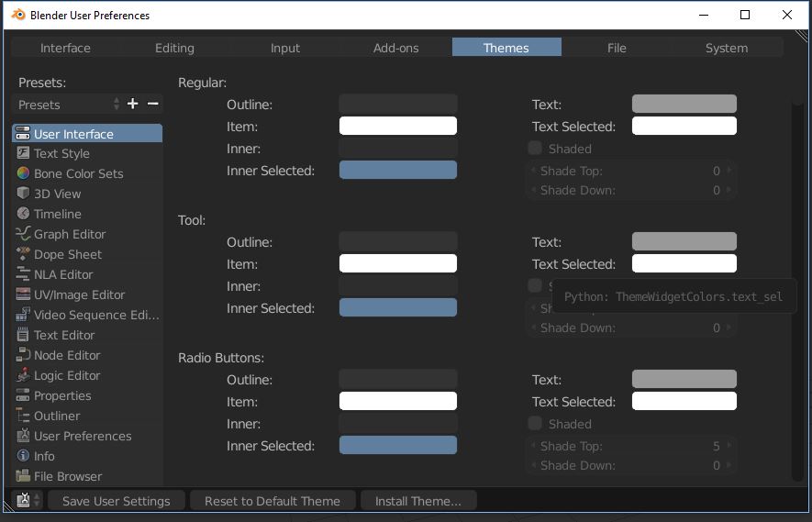Switch to the System tab

(727, 48)
